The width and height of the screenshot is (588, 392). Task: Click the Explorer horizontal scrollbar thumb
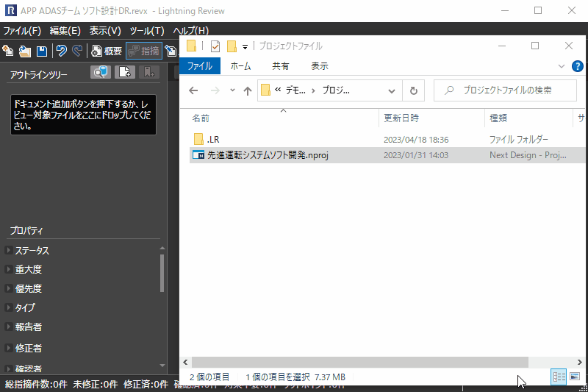(x=360, y=362)
